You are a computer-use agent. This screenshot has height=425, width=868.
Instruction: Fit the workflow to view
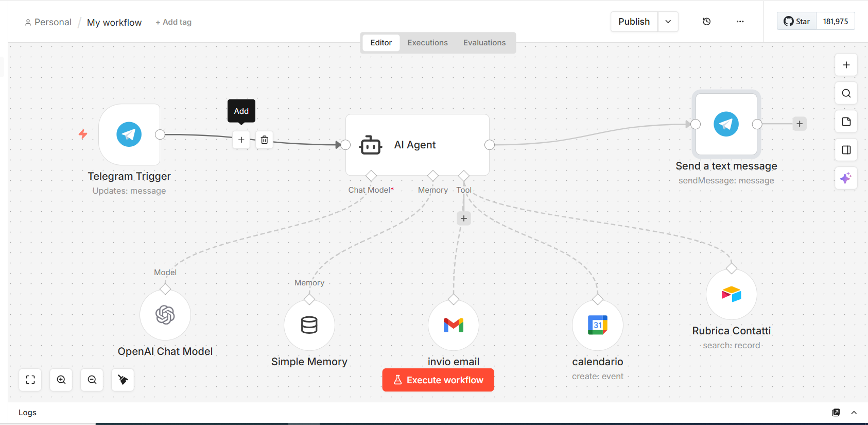point(30,380)
